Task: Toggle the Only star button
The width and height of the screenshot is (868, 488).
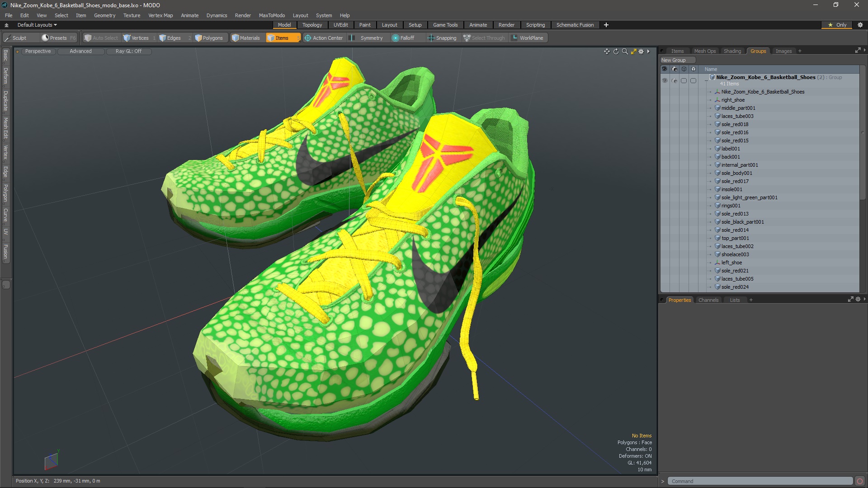Action: click(837, 25)
